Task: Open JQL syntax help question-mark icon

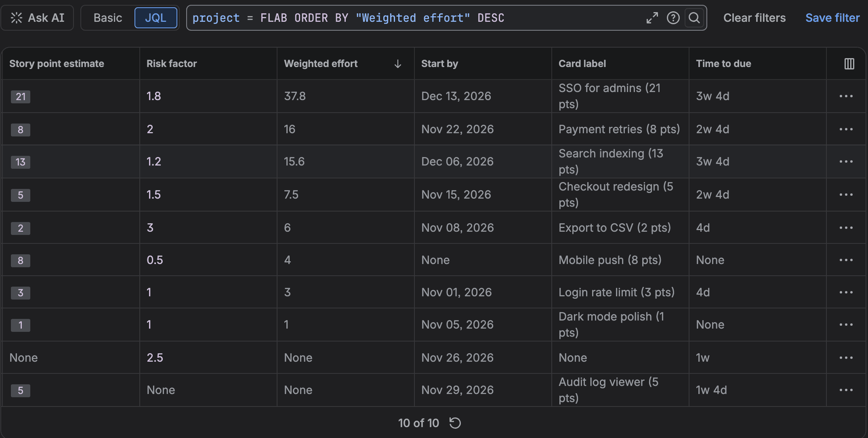Action: click(x=673, y=18)
